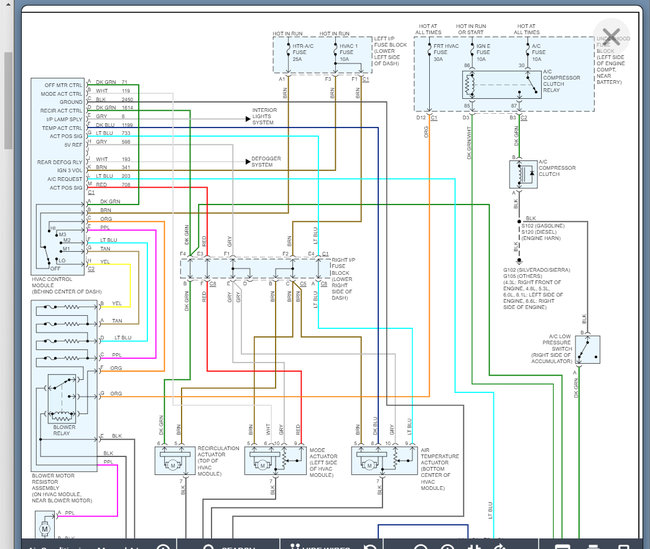This screenshot has height=549, width=650.
Task: Close the wiring diagram with the X button
Action: (x=611, y=36)
